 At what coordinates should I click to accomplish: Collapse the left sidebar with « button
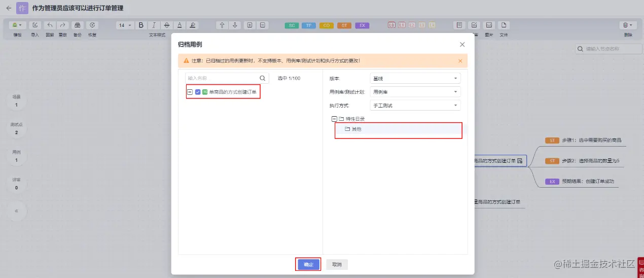[16, 211]
